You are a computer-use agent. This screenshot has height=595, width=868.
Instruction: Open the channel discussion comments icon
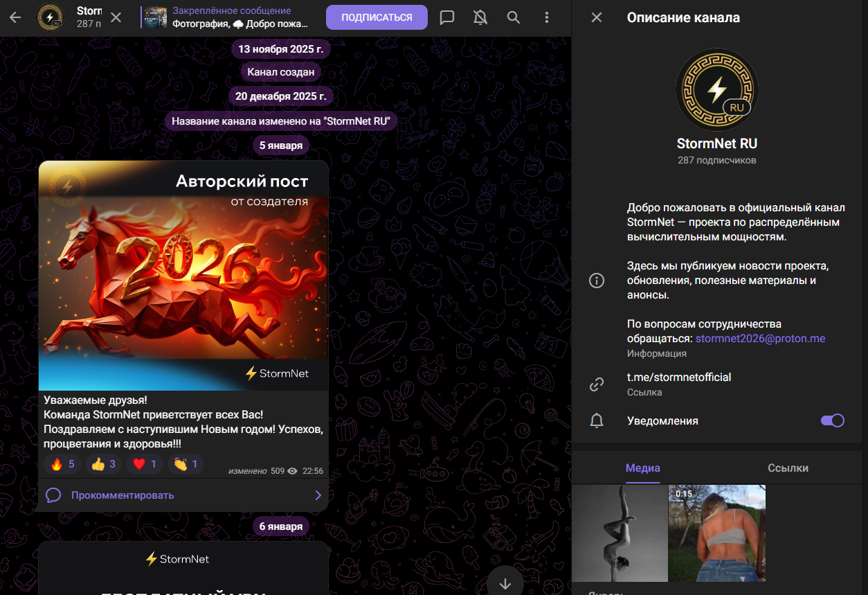(x=447, y=17)
